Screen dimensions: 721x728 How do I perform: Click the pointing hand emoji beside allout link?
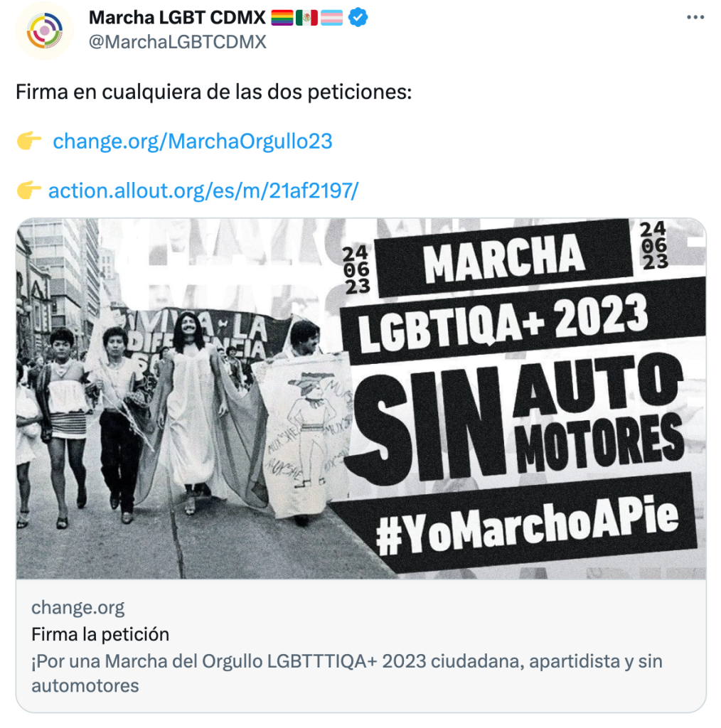tap(28, 191)
